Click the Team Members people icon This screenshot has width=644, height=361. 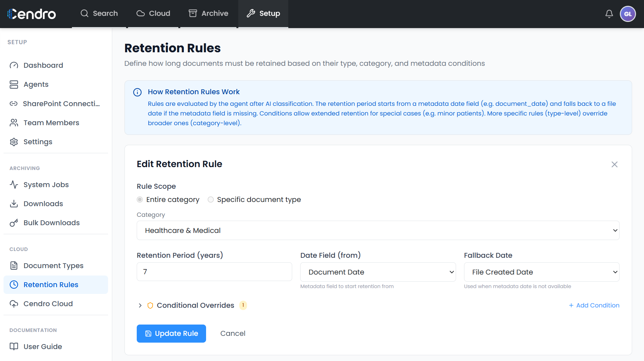pos(14,123)
